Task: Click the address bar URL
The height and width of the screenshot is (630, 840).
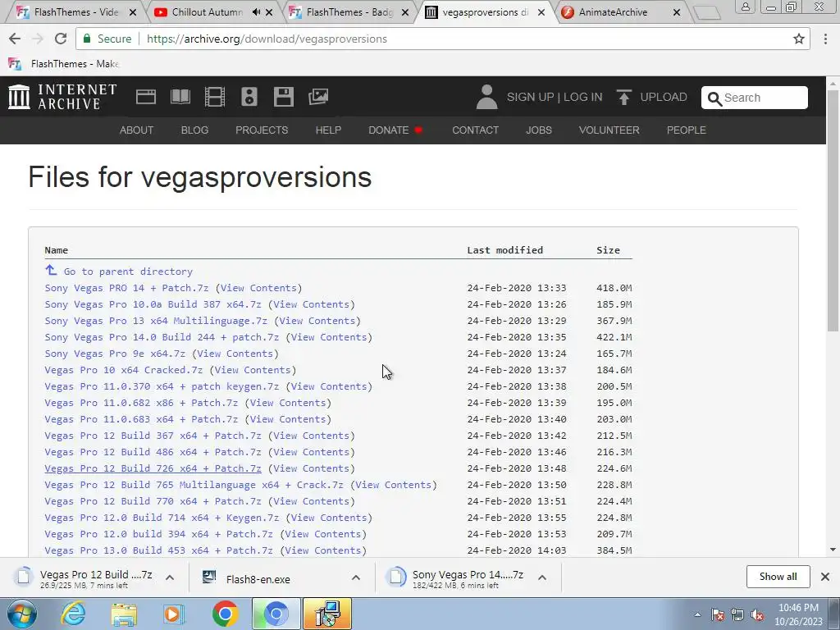Action: point(267,39)
